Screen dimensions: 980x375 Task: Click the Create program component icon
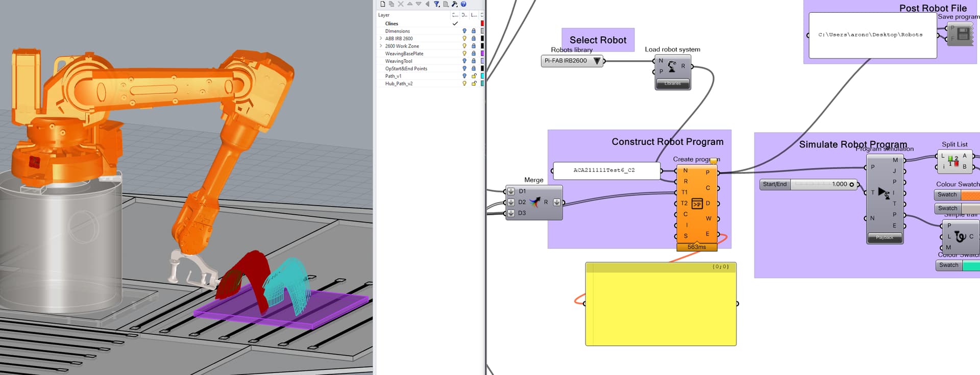(x=697, y=204)
